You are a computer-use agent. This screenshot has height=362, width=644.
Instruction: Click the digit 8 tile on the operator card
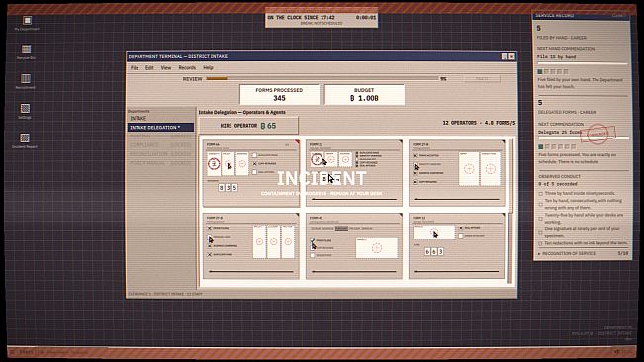coord(221,187)
